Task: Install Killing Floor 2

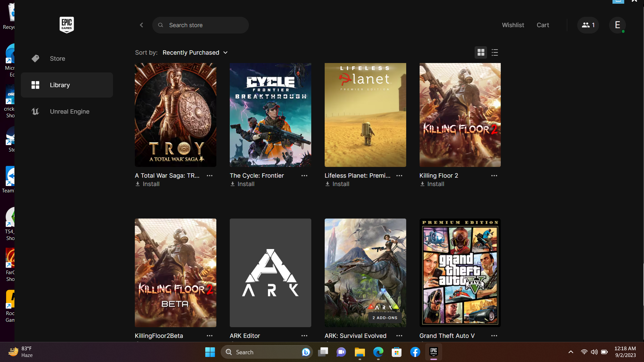Action: [x=432, y=184]
